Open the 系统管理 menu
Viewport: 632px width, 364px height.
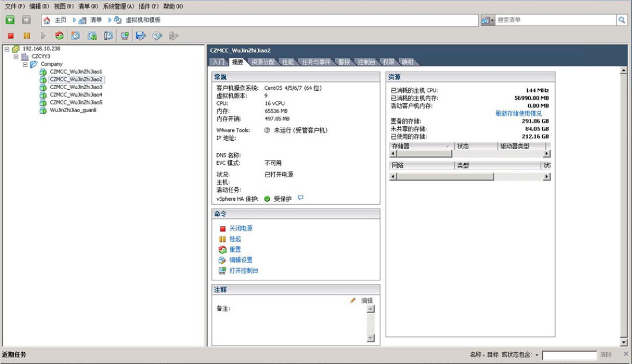point(118,6)
